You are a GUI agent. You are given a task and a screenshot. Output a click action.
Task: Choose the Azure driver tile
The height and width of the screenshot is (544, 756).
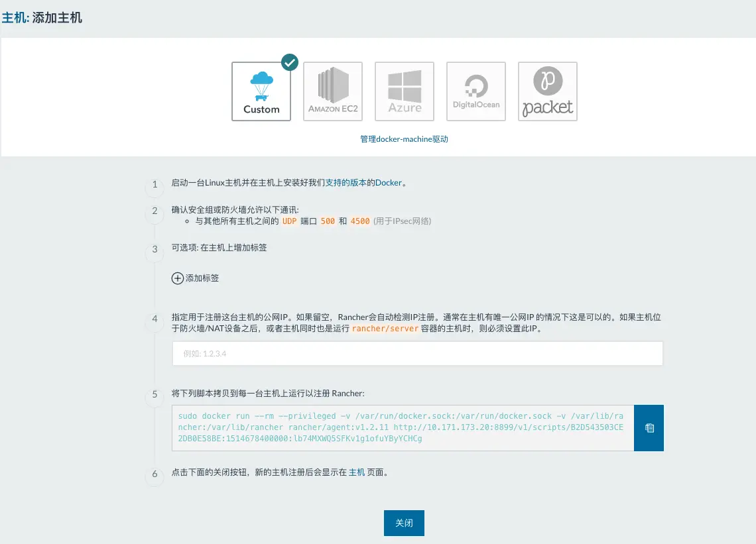tap(405, 91)
